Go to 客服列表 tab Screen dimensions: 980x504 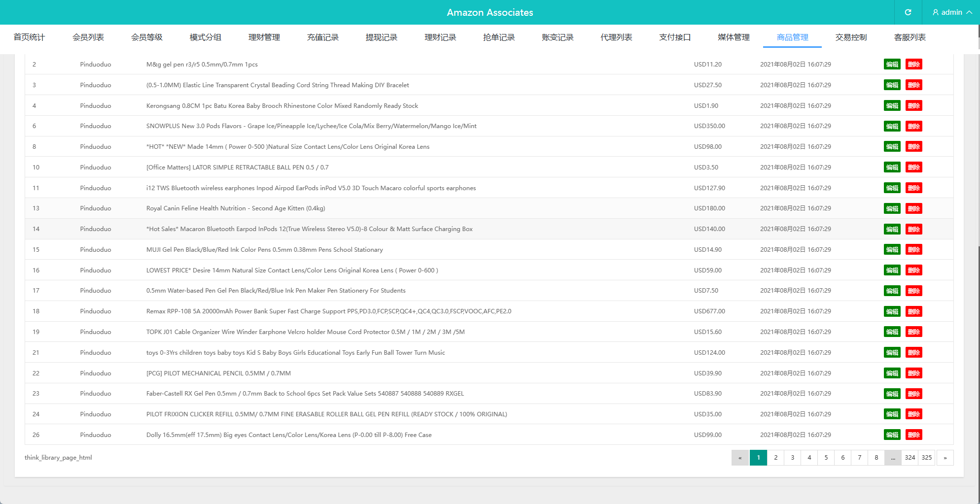(x=910, y=37)
